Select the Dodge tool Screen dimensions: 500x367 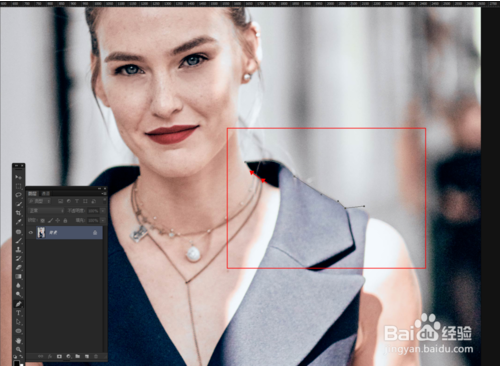click(x=18, y=294)
